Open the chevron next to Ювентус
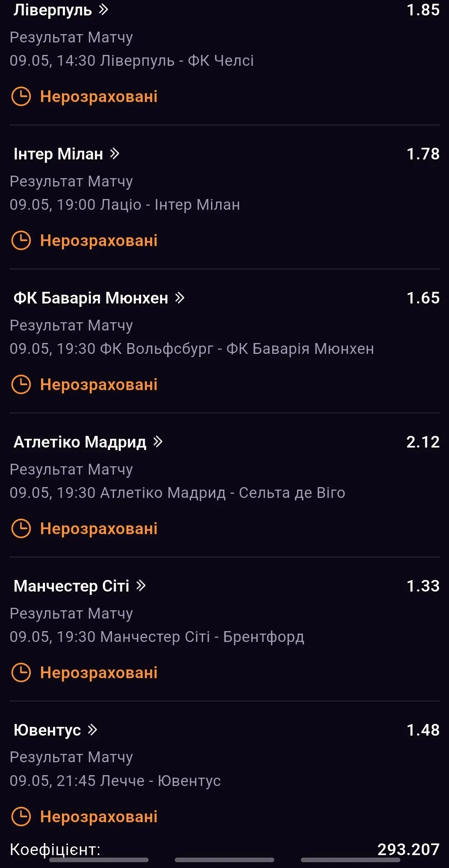 [92, 730]
